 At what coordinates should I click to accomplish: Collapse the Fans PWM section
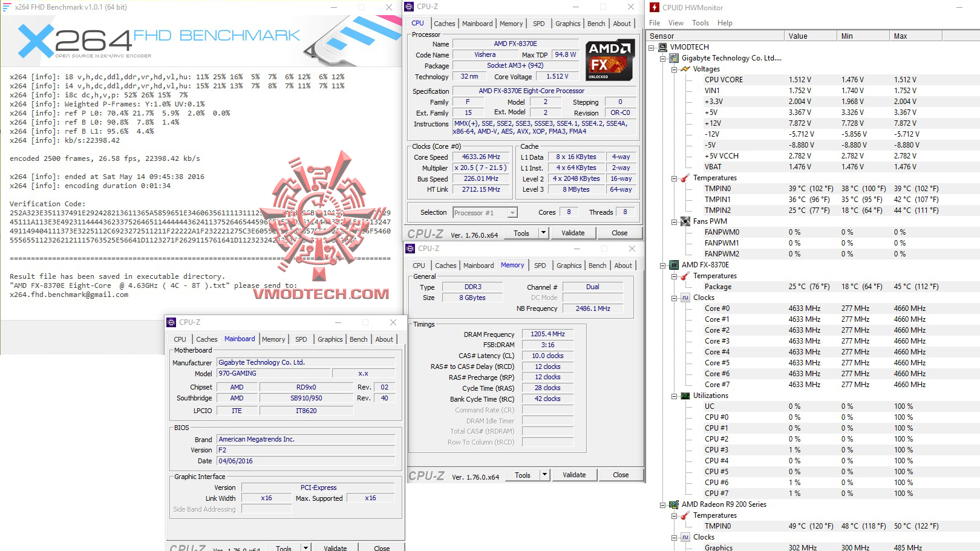[674, 222]
